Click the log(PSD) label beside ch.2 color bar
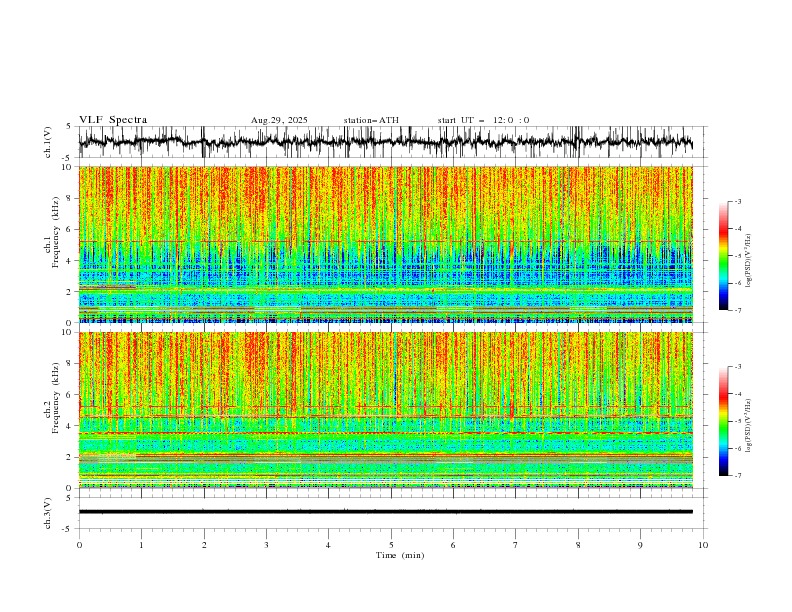The height and width of the screenshot is (612, 792). tap(749, 425)
